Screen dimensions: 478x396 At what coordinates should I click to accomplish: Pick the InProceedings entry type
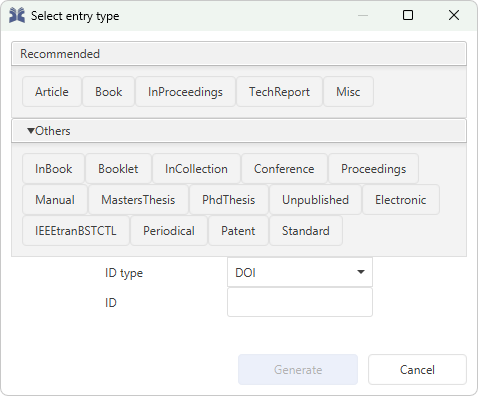(x=185, y=92)
